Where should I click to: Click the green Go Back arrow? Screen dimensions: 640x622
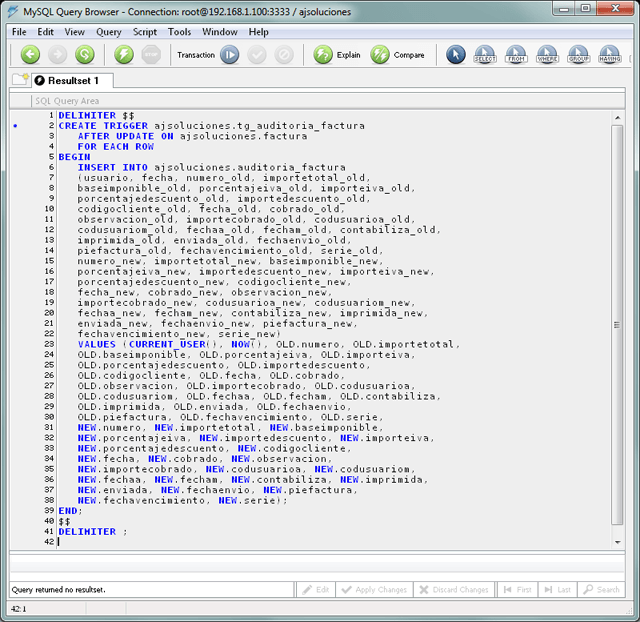click(30, 55)
